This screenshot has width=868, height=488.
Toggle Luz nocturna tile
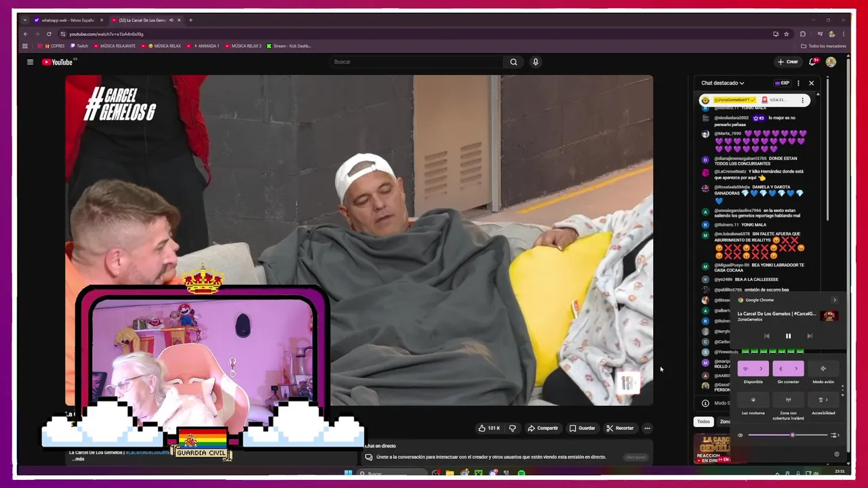753,400
